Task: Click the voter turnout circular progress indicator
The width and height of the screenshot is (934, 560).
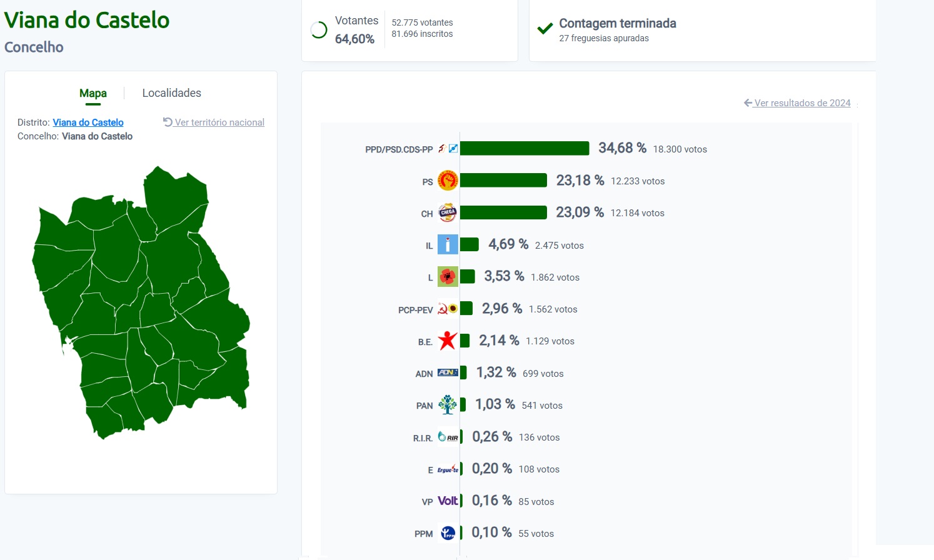Action: 319,30
